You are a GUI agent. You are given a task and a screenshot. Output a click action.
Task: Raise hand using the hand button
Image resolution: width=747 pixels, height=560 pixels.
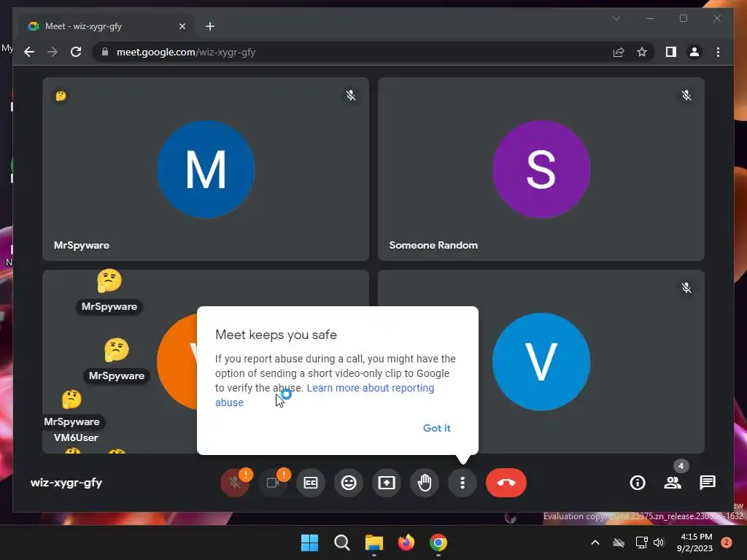[x=425, y=483]
